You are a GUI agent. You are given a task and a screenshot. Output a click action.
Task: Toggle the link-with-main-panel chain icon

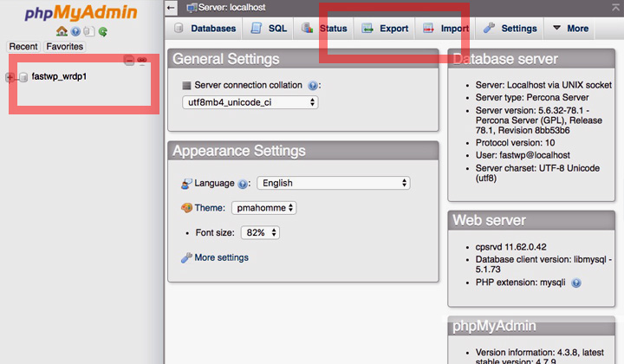[142, 60]
